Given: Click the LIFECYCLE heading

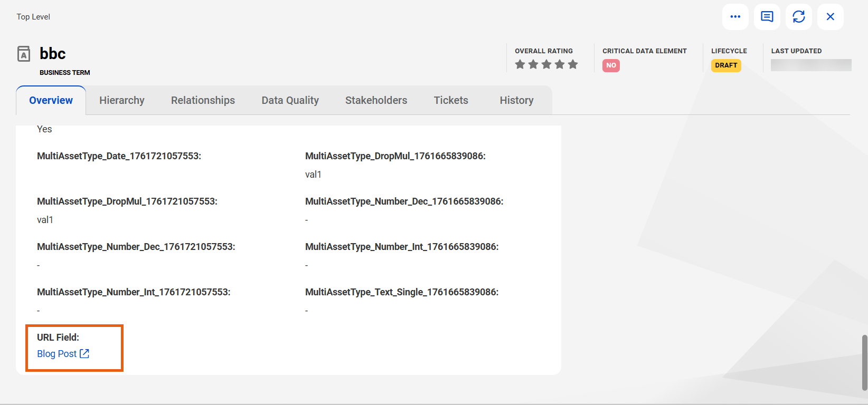Looking at the screenshot, I should tap(729, 51).
